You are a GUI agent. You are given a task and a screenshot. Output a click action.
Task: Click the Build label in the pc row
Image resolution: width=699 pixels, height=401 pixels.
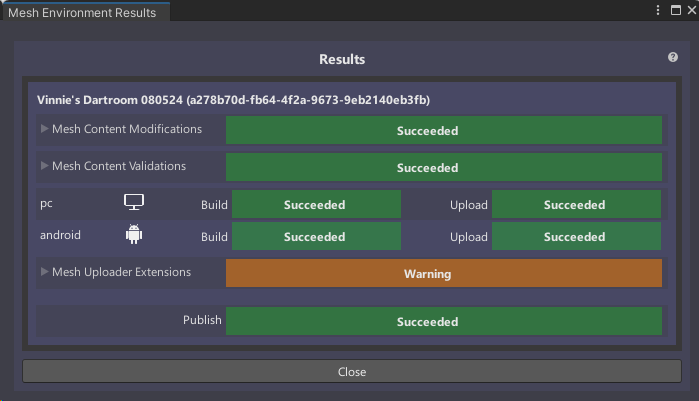[214, 205]
